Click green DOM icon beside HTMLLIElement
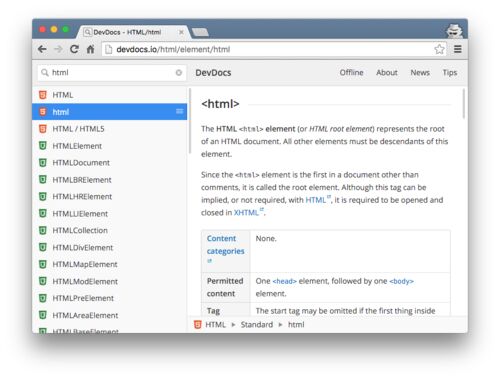This screenshot has height=379, width=500. click(x=43, y=213)
